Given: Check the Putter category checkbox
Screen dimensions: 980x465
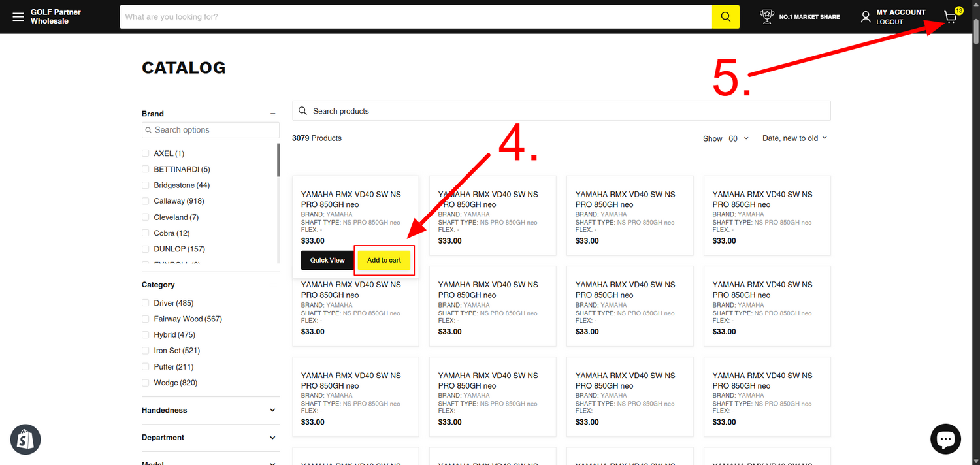Looking at the screenshot, I should coord(146,367).
